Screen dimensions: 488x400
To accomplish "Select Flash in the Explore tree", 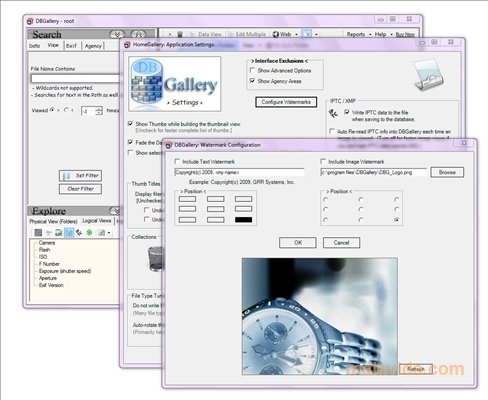I will [x=44, y=250].
